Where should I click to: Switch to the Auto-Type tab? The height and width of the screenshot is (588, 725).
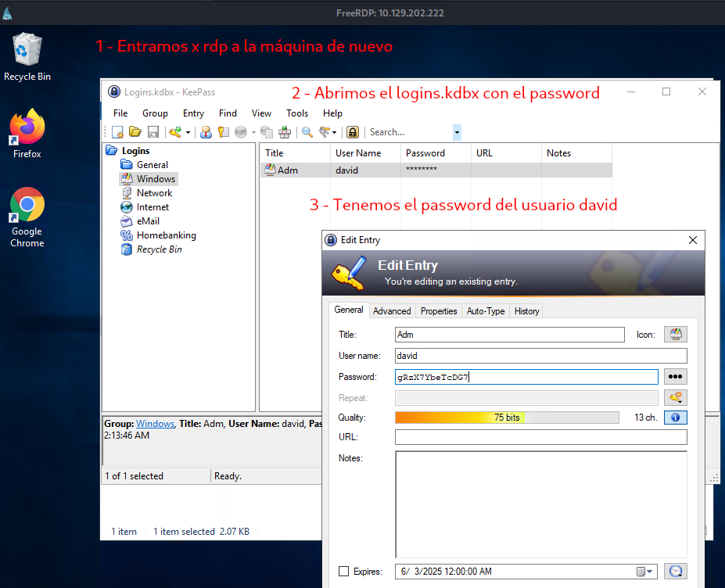486,311
